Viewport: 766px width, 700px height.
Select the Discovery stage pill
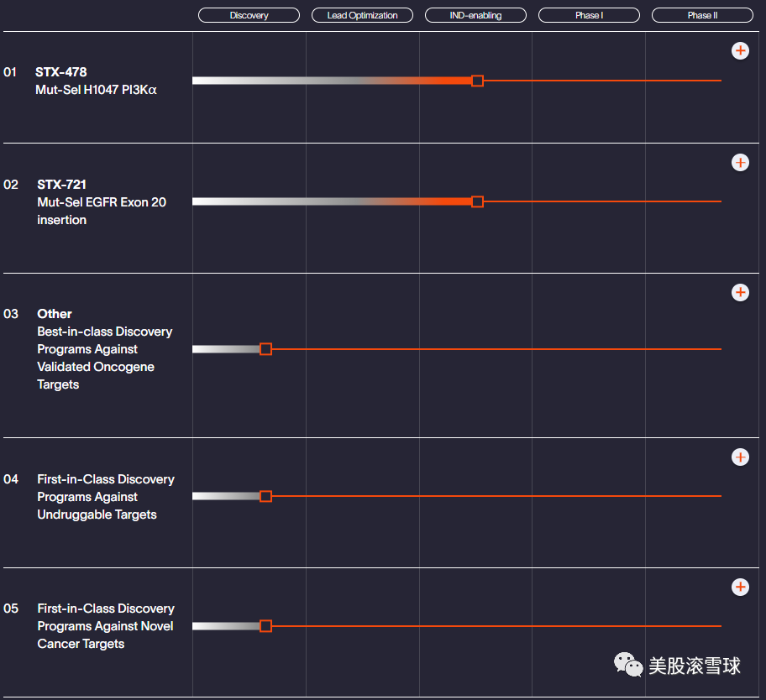point(249,15)
